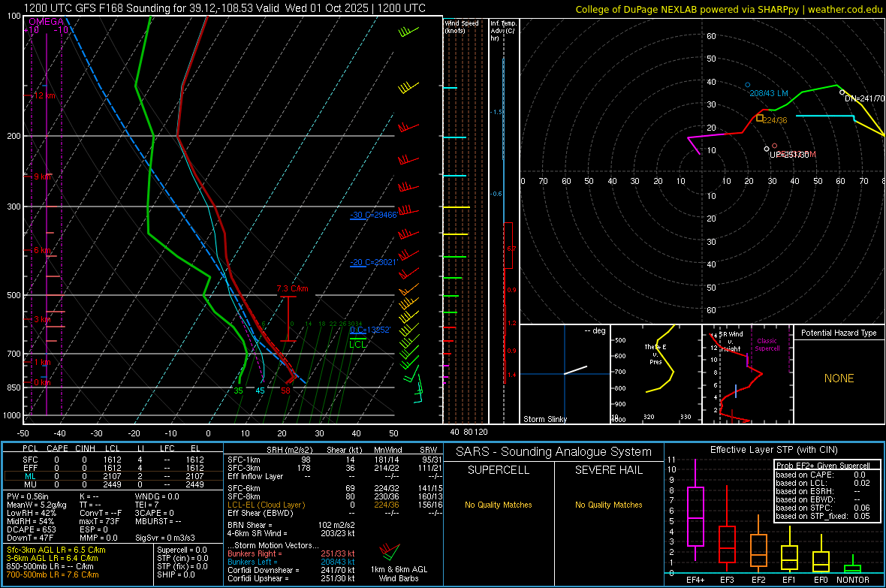This screenshot has height=588, width=886.
Task: Open the weather.cod.edu NEXLAB credit link
Action: (x=729, y=9)
